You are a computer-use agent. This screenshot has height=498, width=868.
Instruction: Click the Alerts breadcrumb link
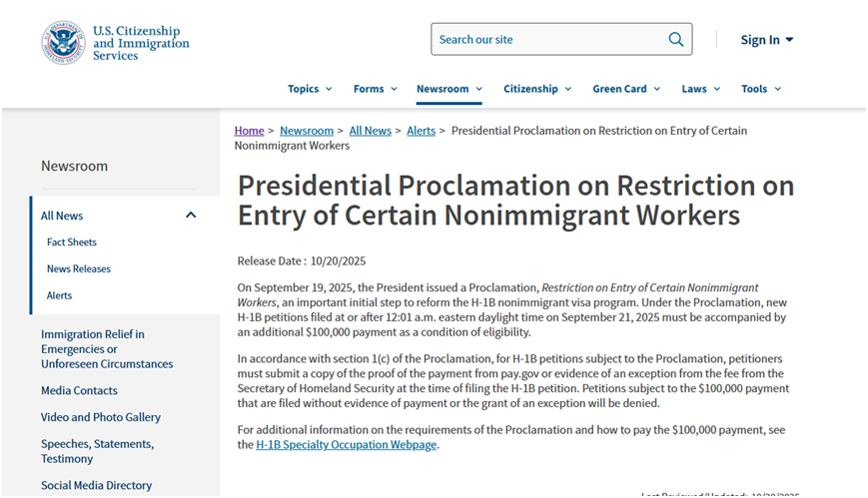click(x=421, y=131)
